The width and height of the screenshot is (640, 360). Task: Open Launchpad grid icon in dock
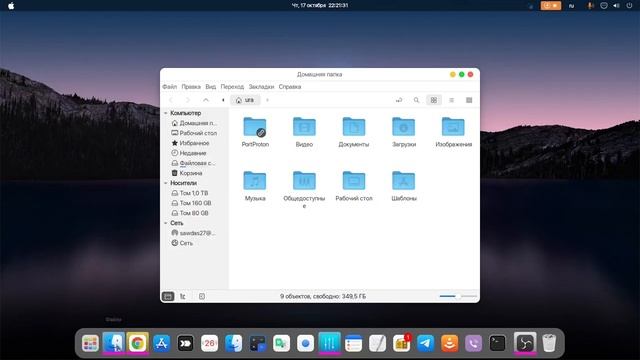(x=90, y=343)
